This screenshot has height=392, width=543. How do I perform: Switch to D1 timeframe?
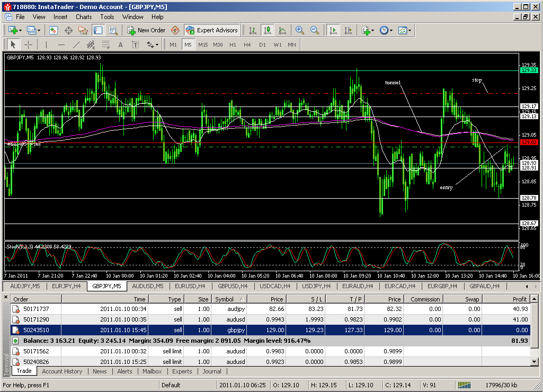(x=262, y=44)
